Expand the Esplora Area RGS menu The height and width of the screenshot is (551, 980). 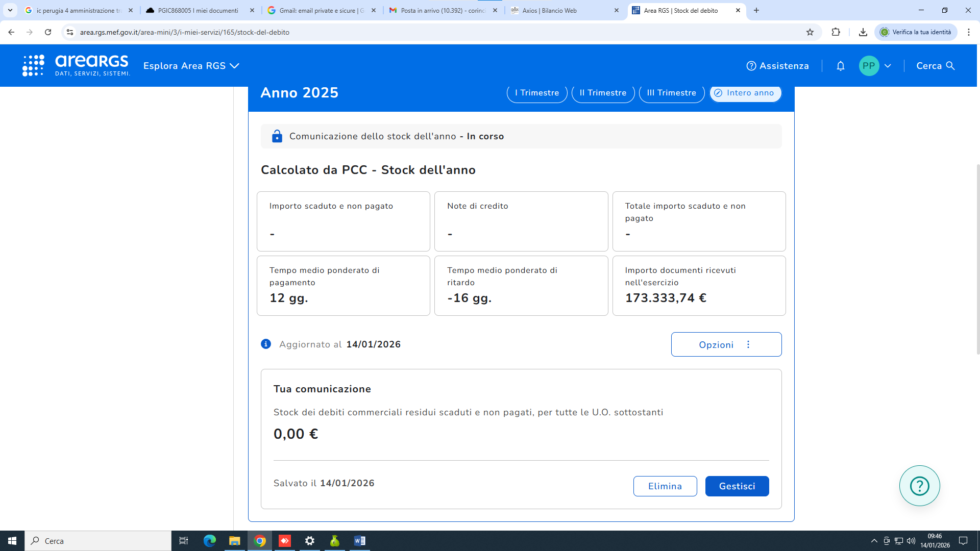[x=191, y=66]
